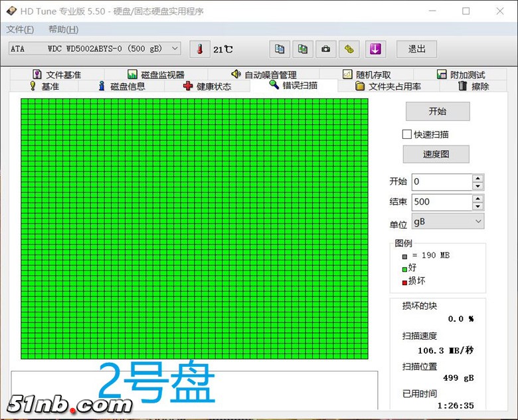Enable the 快速扫描 quick scan checkbox
This screenshot has width=518, height=420.
coord(407,134)
